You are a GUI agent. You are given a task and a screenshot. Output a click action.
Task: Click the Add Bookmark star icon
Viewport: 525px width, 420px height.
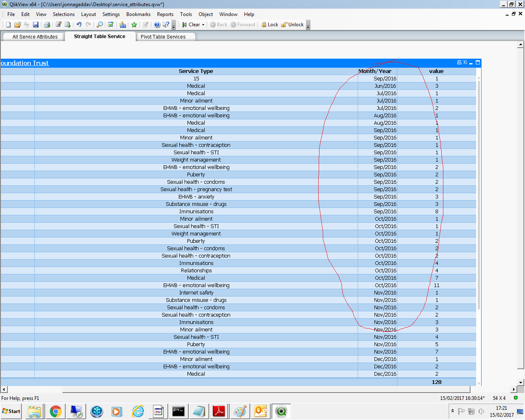[134, 25]
